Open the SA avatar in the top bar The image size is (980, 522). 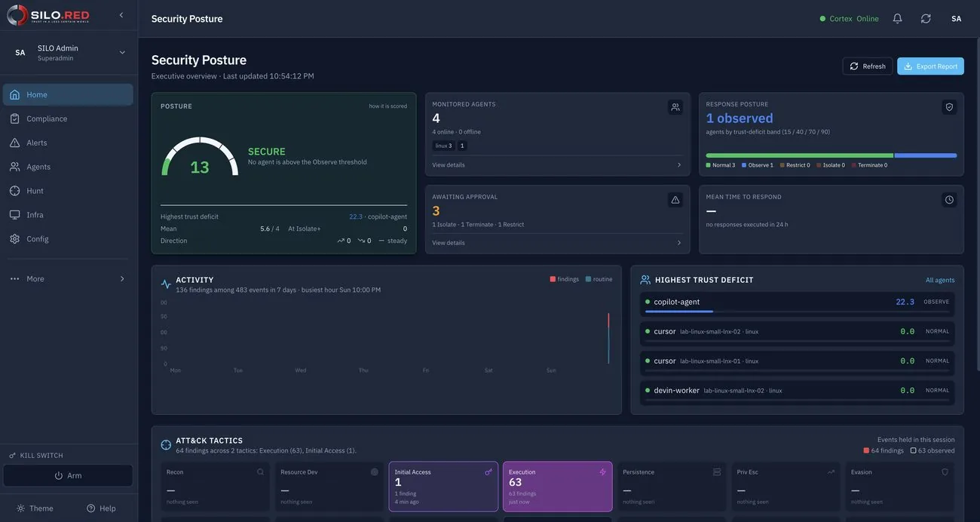[956, 19]
